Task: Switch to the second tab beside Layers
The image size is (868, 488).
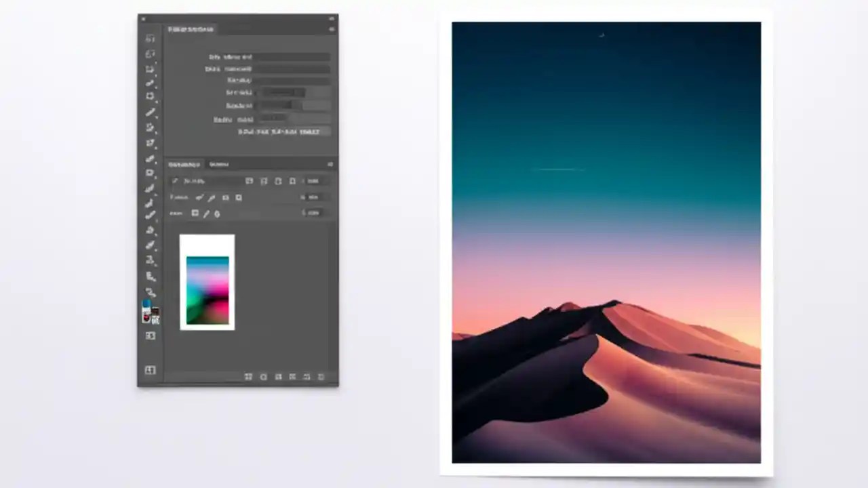Action: (x=219, y=164)
